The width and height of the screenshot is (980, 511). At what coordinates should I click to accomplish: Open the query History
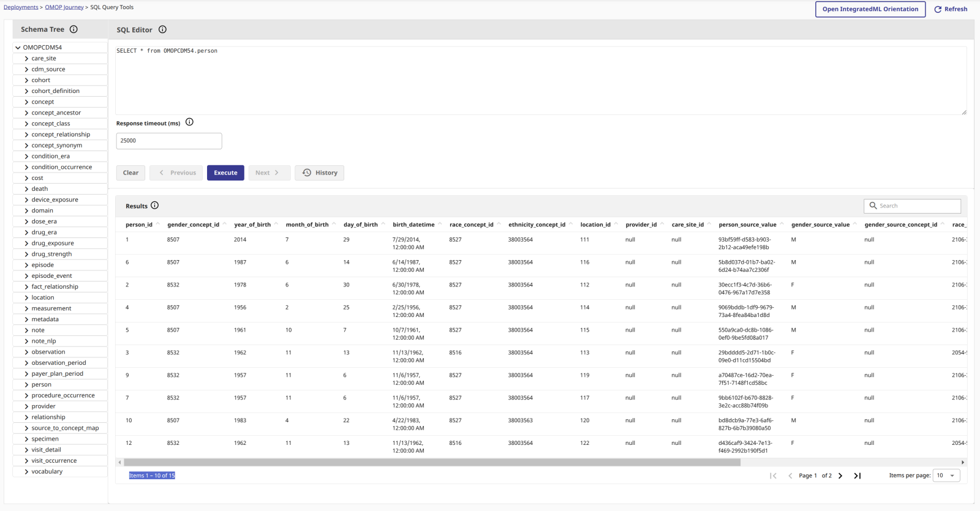pos(320,173)
